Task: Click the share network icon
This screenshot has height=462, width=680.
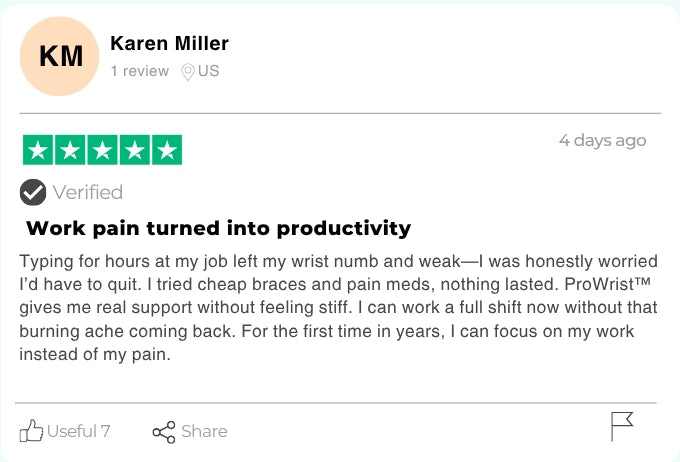Action: tap(163, 432)
